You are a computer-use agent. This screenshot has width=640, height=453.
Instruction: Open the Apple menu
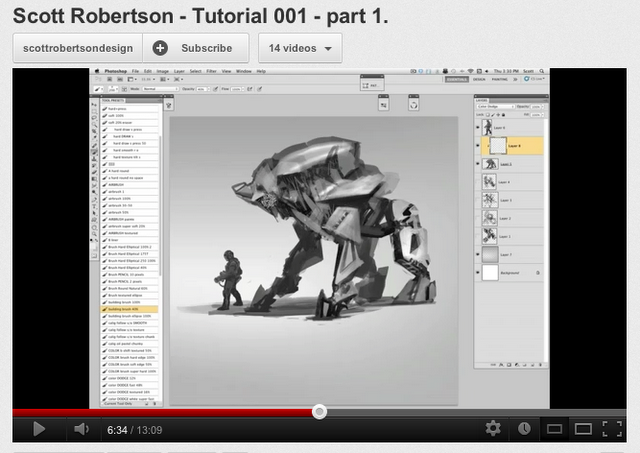tap(97, 71)
